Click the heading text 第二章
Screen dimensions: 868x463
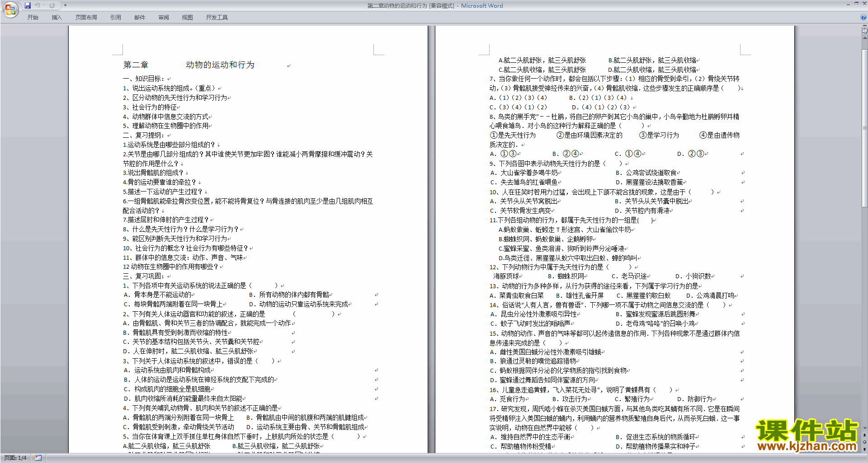click(x=136, y=65)
